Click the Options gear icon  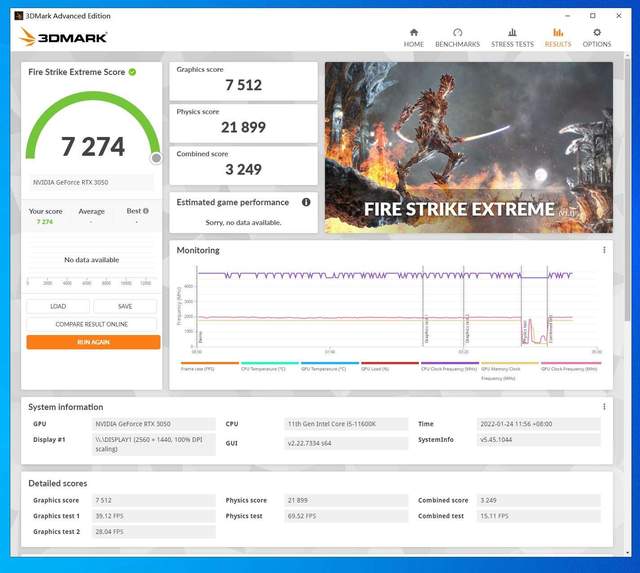[x=597, y=32]
